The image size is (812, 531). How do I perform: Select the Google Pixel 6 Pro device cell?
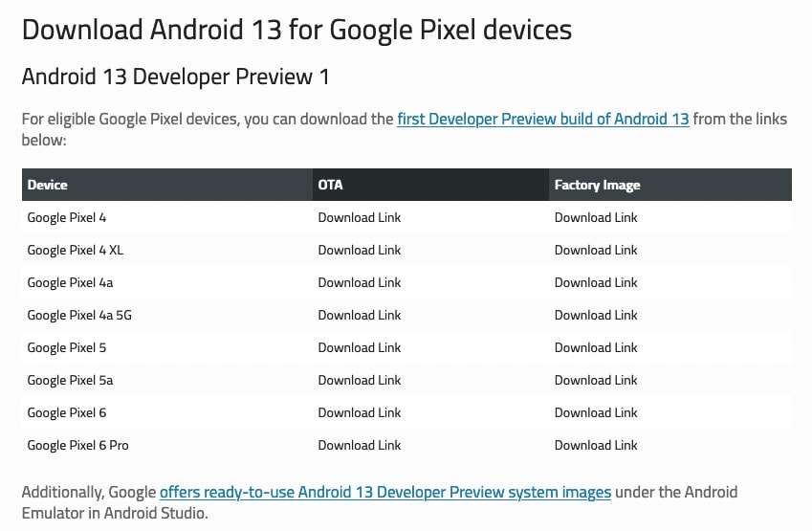coord(167,446)
